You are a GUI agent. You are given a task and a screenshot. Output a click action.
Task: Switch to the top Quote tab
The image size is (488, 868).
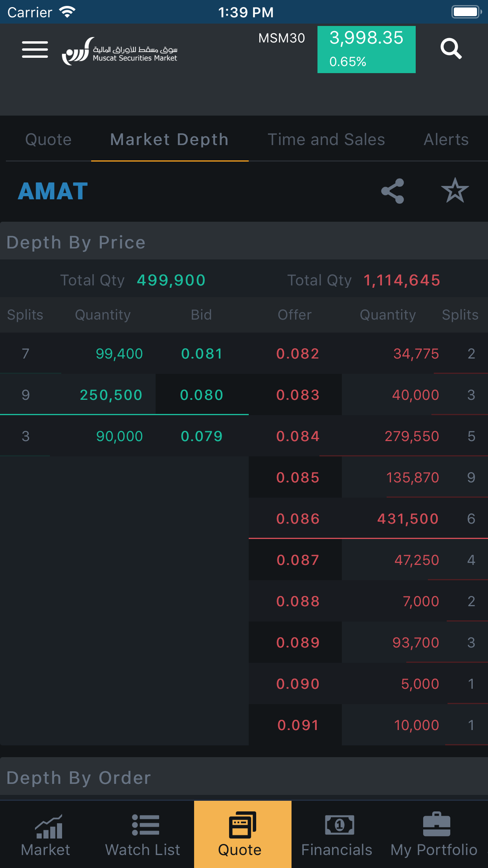click(x=48, y=140)
